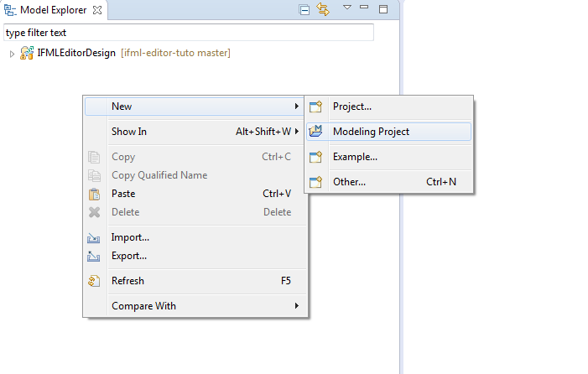Click the Import icon
Image resolution: width=588 pixels, height=374 pixels.
(93, 238)
